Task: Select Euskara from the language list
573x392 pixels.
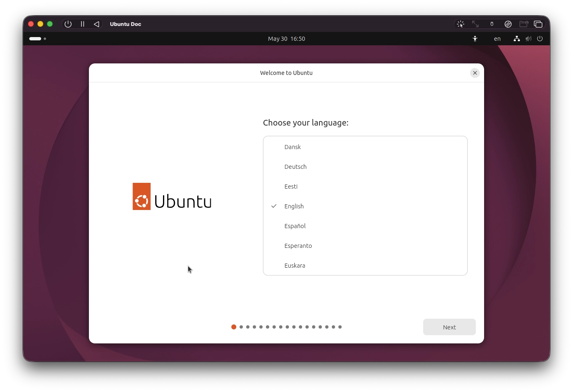Action: (365, 266)
